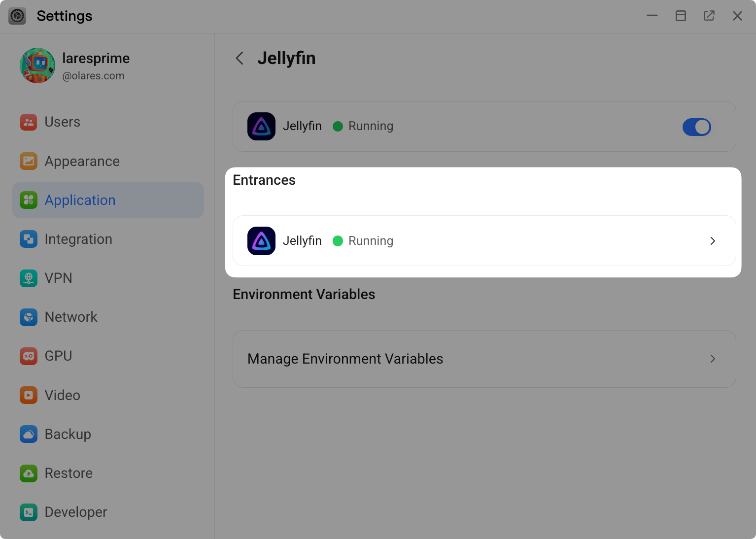756x539 pixels.
Task: Click the GPU sidebar icon
Action: coord(29,356)
